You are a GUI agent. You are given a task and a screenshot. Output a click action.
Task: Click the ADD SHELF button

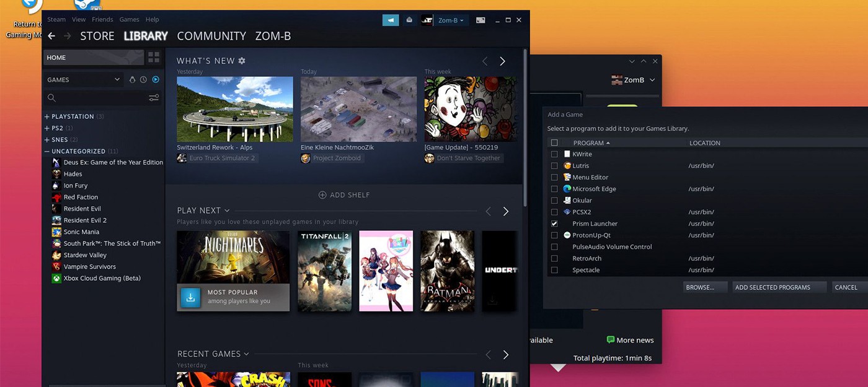tap(344, 195)
